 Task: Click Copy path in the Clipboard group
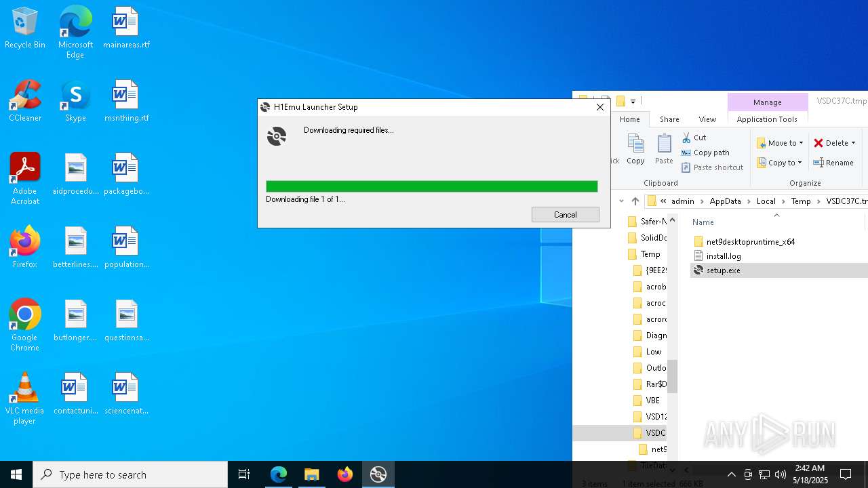[x=705, y=152]
